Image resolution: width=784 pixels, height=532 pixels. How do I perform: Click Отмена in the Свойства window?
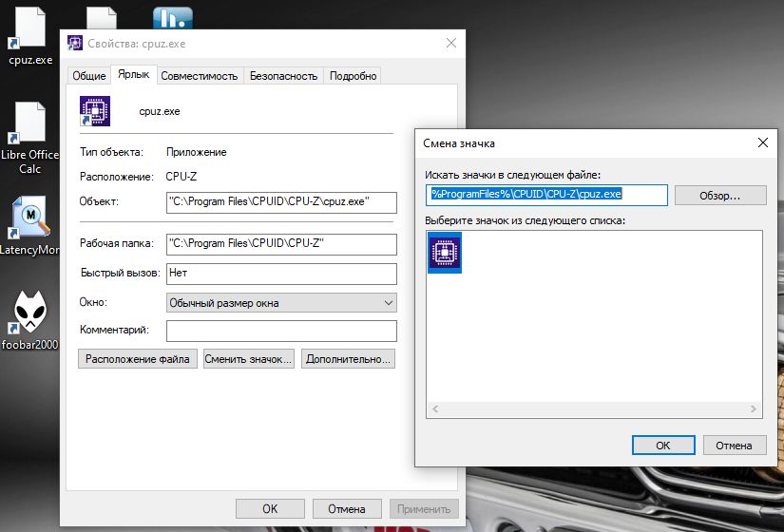click(x=347, y=508)
